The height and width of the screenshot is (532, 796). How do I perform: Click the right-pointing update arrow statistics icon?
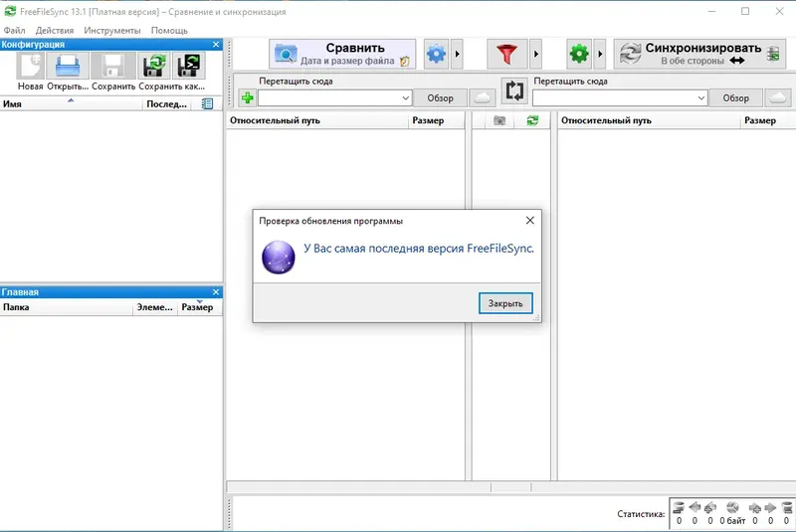770,507
